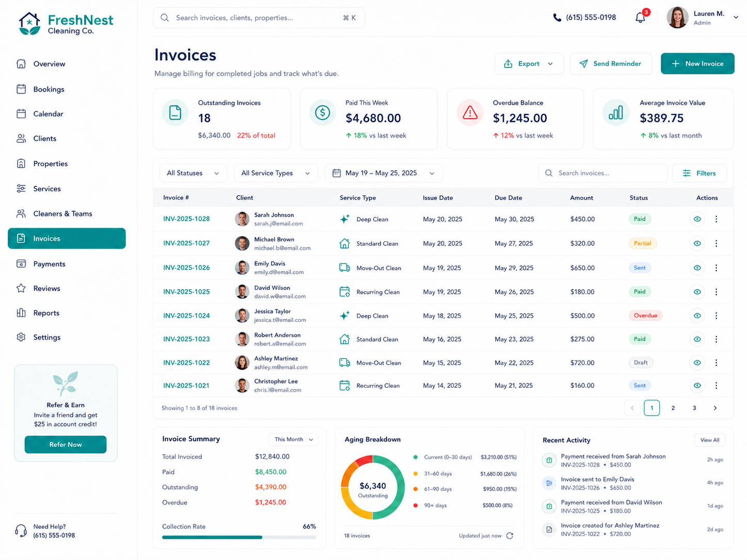Click the phone icon beside (615) 555-0198
Screen dimensions: 747x560
click(557, 18)
